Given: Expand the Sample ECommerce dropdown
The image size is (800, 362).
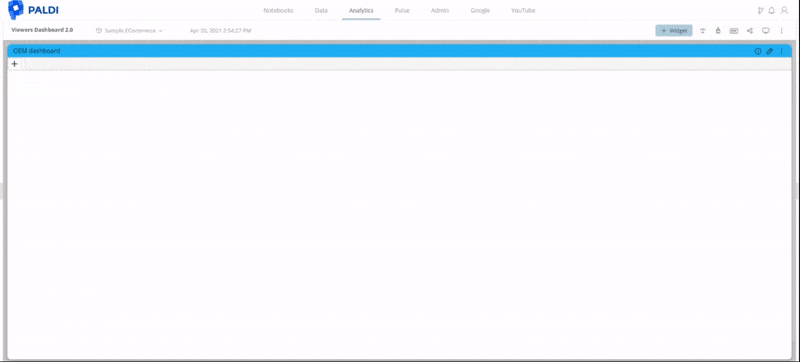Looking at the screenshot, I should click(130, 31).
